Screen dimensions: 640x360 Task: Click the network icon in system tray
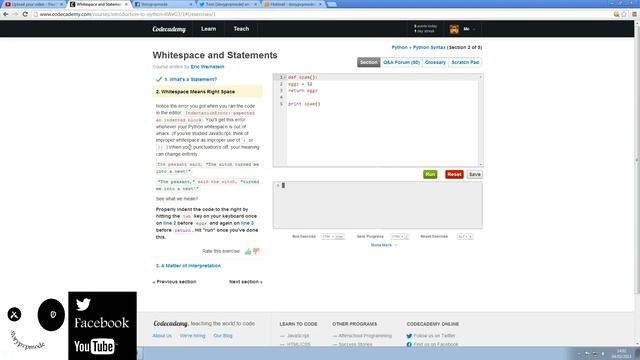595,354
